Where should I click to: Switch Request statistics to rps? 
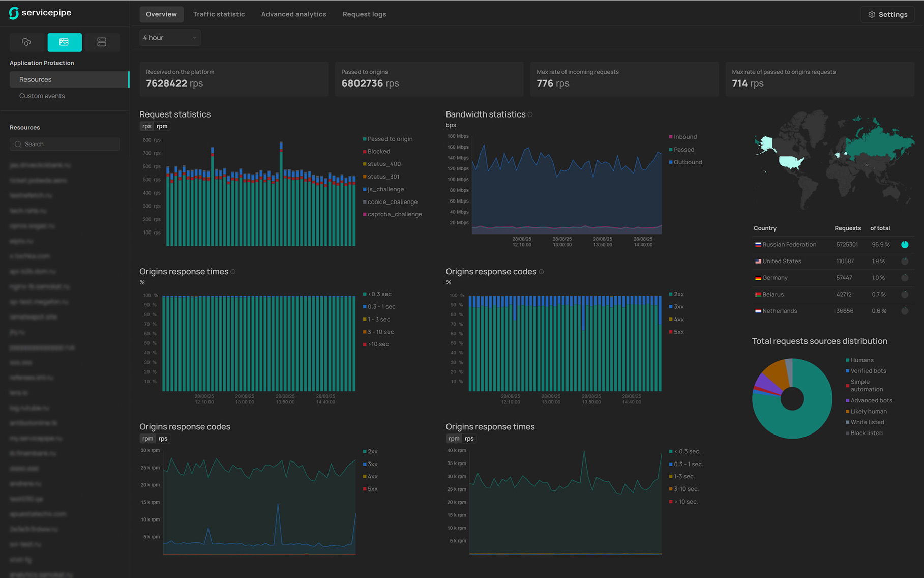click(x=146, y=126)
